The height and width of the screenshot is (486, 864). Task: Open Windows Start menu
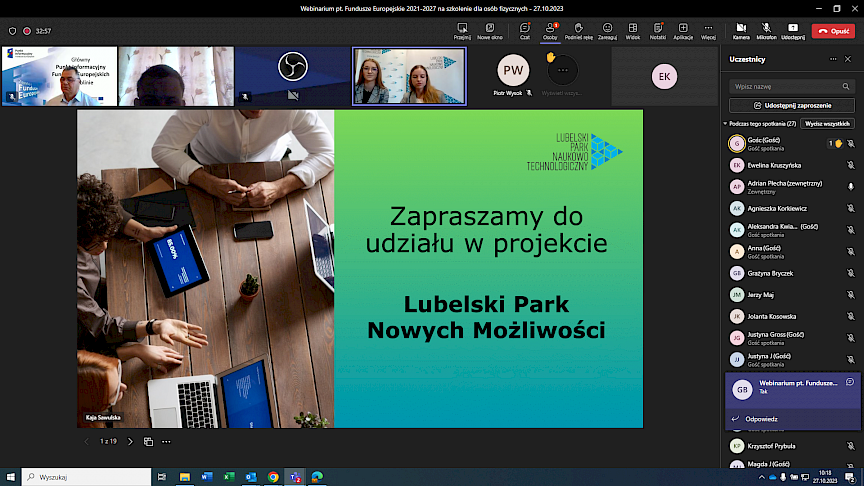coord(10,477)
